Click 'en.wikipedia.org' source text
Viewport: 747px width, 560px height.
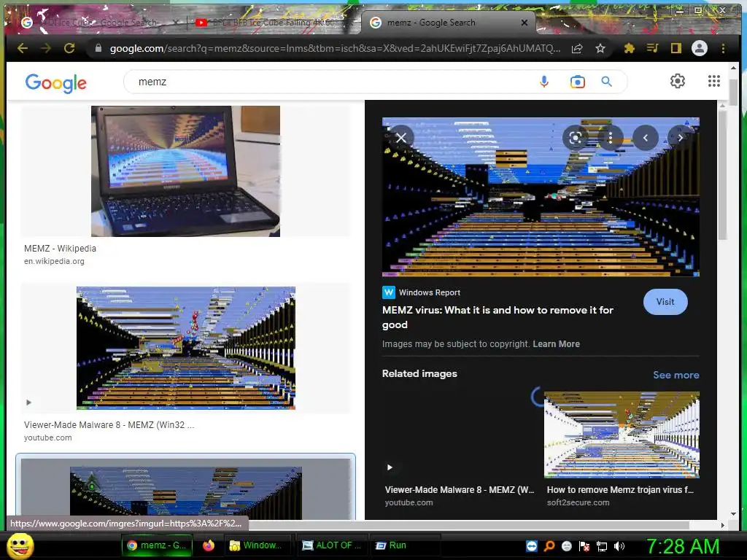click(x=54, y=261)
